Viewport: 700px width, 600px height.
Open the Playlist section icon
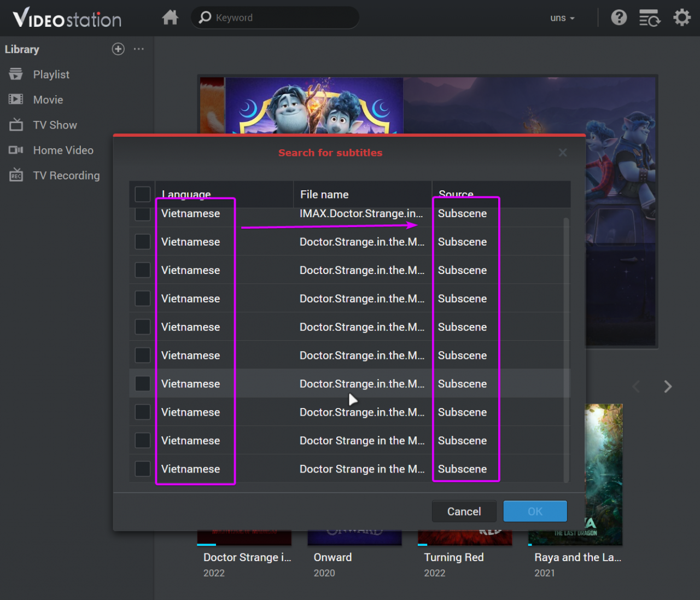[x=15, y=74]
